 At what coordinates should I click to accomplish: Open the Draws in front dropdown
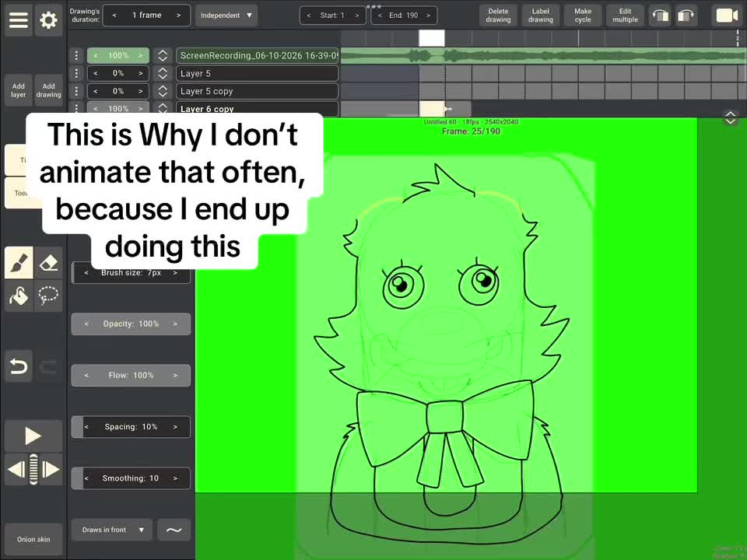(112, 530)
